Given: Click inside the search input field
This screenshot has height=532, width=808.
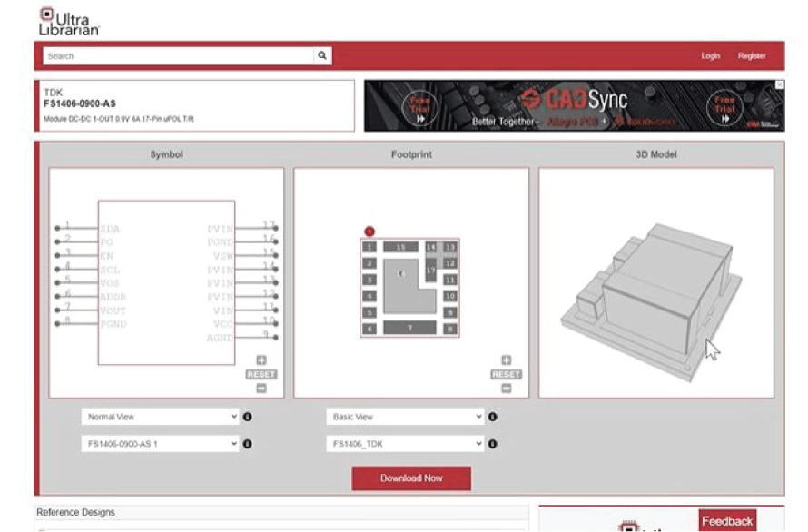Looking at the screenshot, I should click(x=163, y=55).
